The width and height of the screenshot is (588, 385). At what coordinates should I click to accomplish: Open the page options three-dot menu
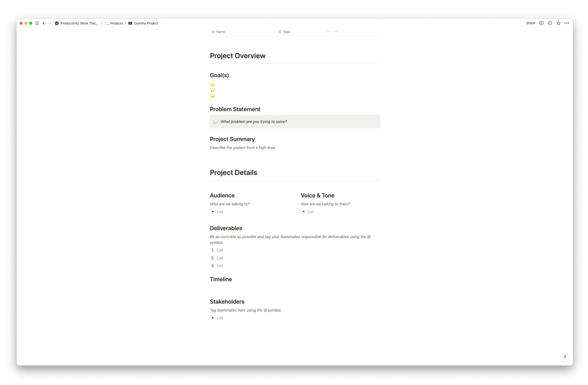click(x=566, y=23)
